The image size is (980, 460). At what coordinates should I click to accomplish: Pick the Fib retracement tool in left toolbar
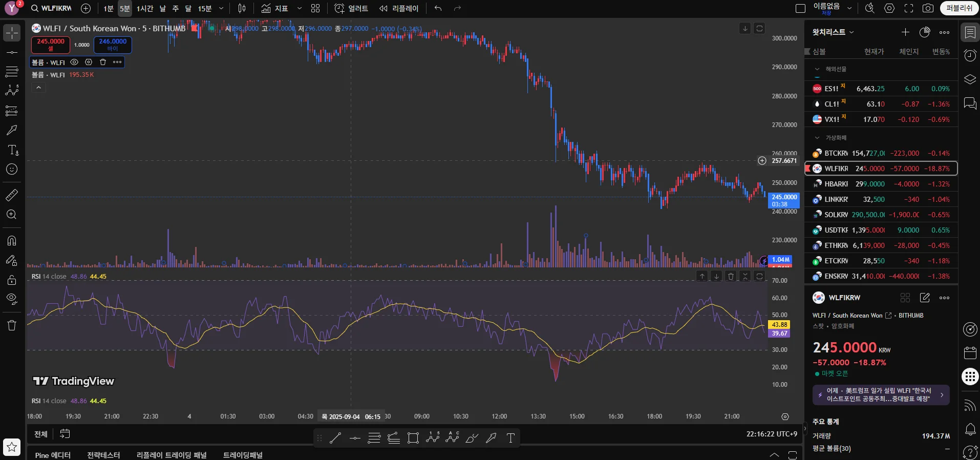pyautogui.click(x=12, y=71)
